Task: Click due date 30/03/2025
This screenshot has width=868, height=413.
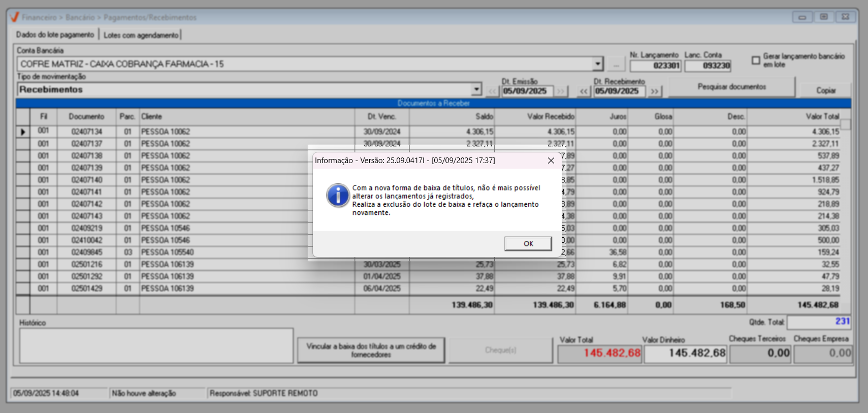Action: pyautogui.click(x=382, y=265)
